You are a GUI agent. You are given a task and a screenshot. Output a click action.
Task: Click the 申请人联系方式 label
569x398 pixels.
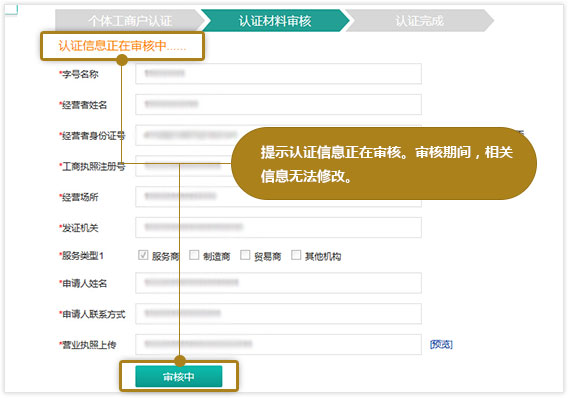(92, 315)
